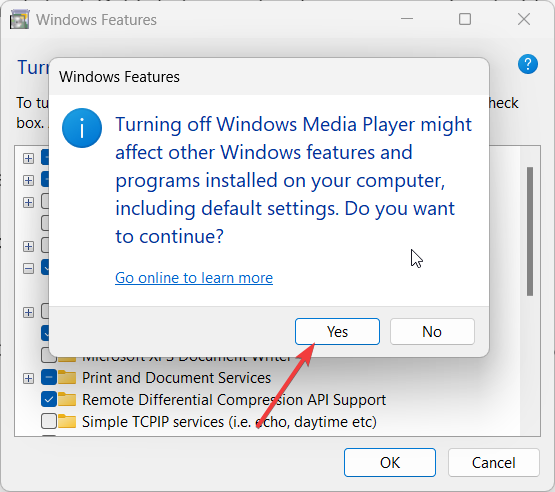The height and width of the screenshot is (492, 555).
Task: Open help via the blue question mark icon
Action: (528, 64)
